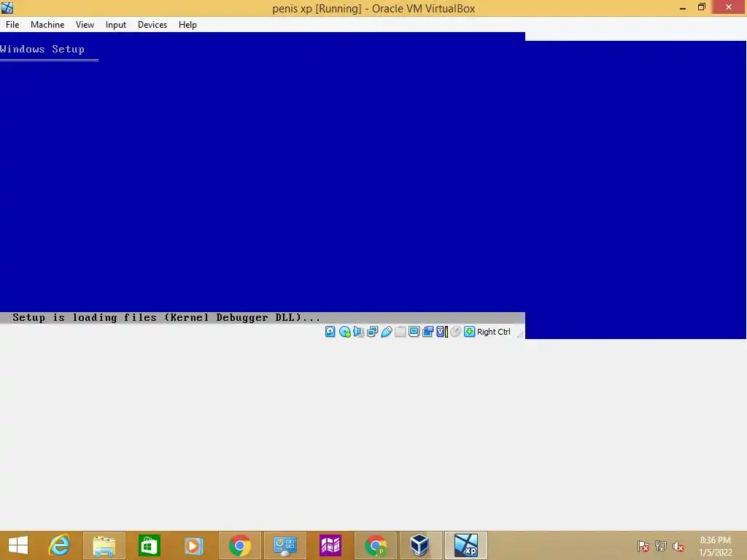Open the network tray icon
This screenshot has height=560, width=747.
661,546
